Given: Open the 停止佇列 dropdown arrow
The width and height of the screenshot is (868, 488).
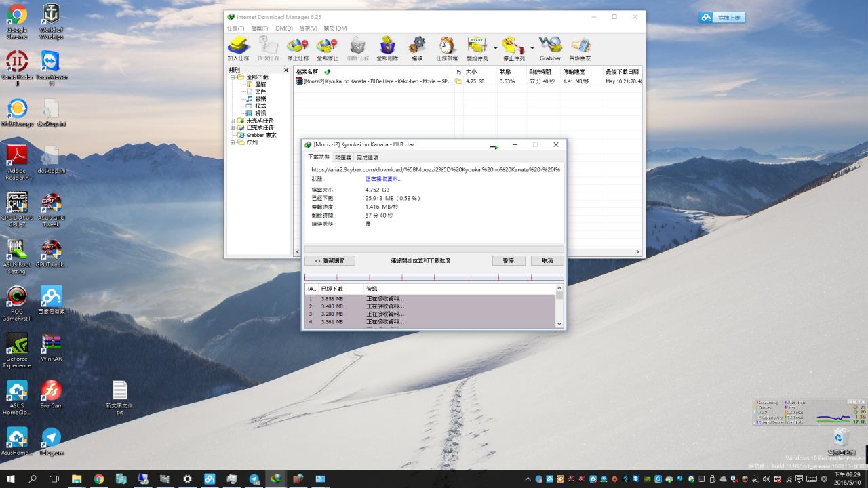Looking at the screenshot, I should [532, 49].
